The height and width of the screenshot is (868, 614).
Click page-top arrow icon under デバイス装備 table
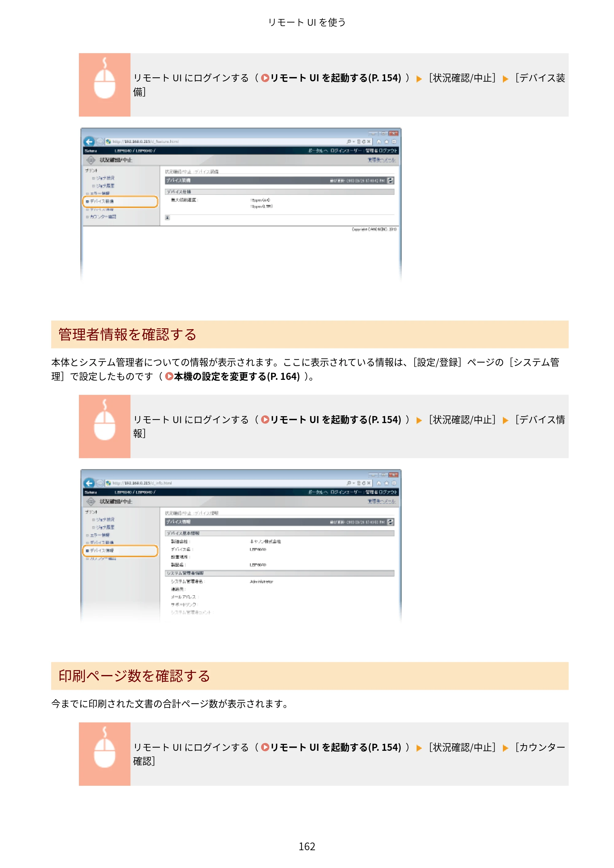tap(167, 217)
